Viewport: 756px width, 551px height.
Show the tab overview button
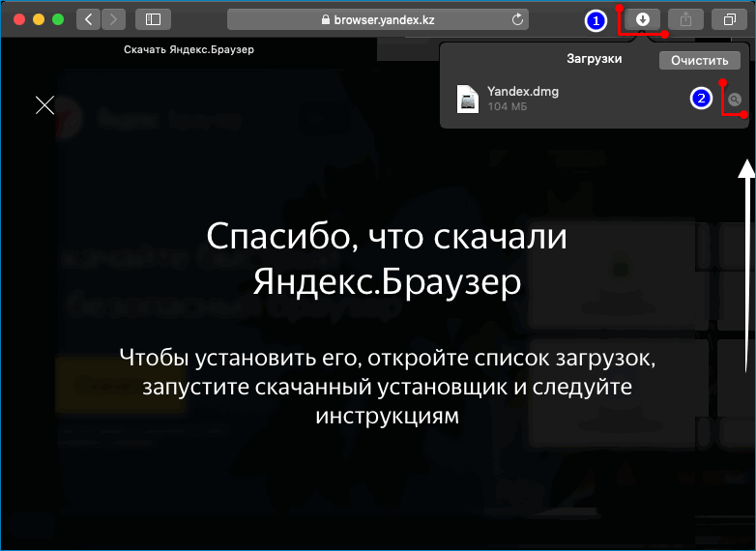pos(730,19)
